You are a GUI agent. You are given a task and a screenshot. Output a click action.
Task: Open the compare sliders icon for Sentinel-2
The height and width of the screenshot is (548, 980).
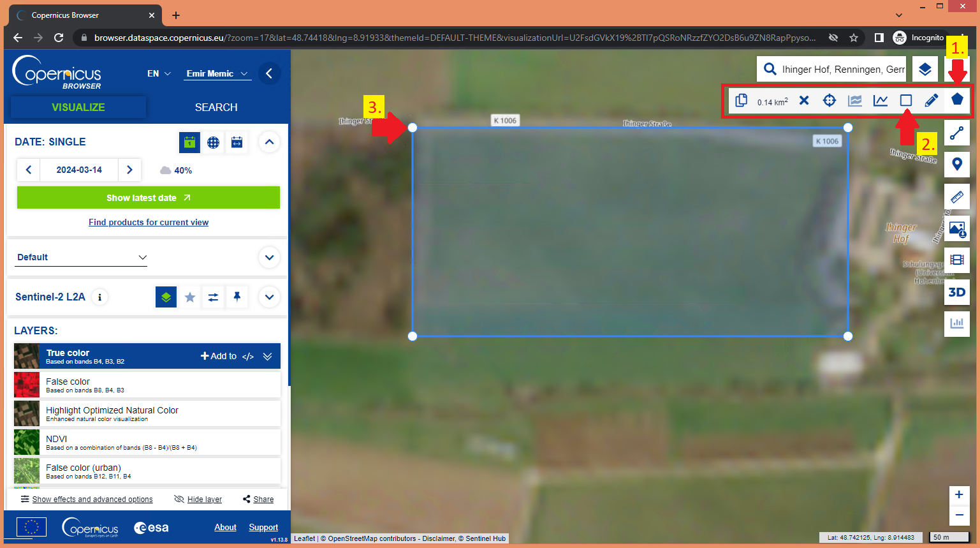[213, 297]
